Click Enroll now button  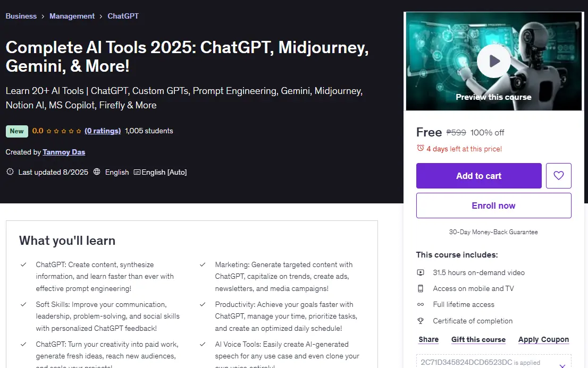pyautogui.click(x=493, y=206)
